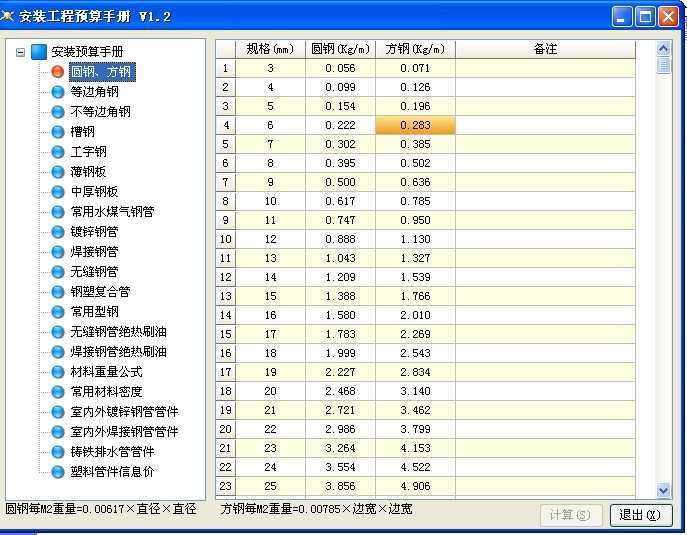Click the blue ball icon beside 镀锌钢管
687x535 pixels.
tap(57, 232)
